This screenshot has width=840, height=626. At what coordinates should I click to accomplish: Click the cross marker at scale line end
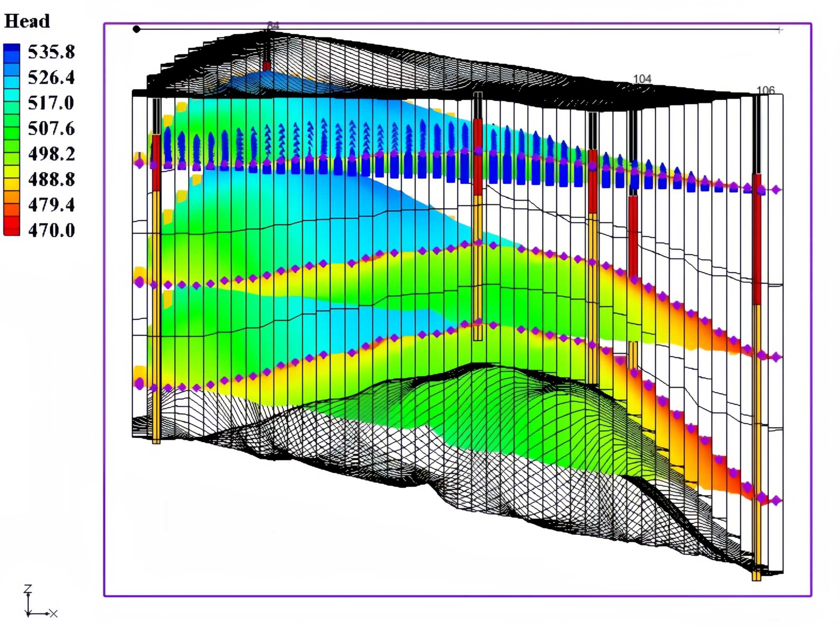pos(780,30)
